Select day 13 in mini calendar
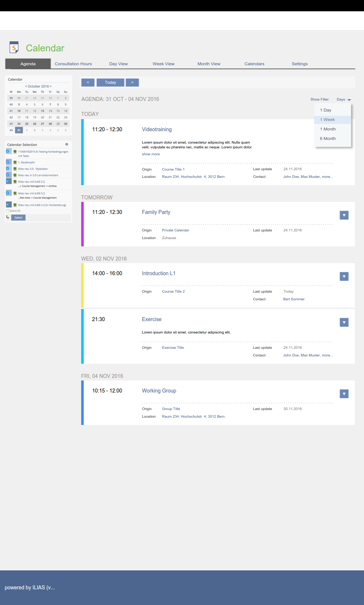The width and height of the screenshot is (364, 605). pos(42,111)
